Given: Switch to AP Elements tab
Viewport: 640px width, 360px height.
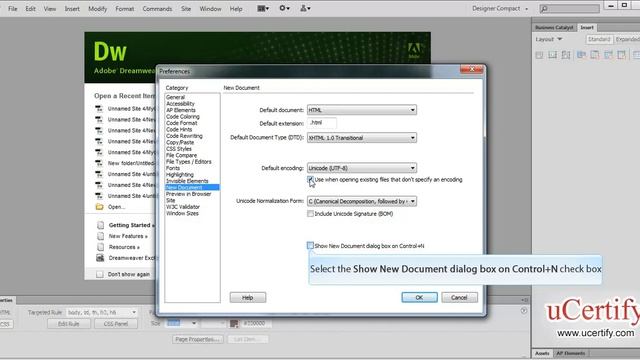Looking at the screenshot, I should click(571, 353).
